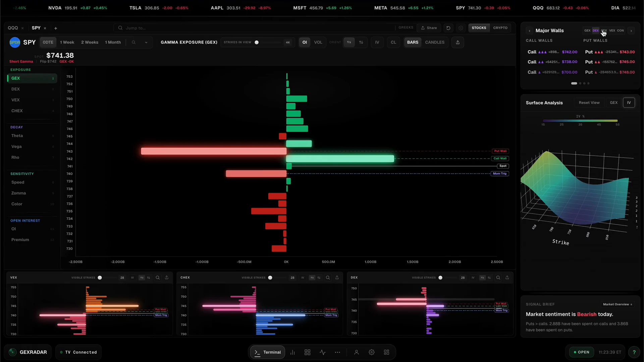Toggle Surface Analysis to GEX

[x=613, y=103]
